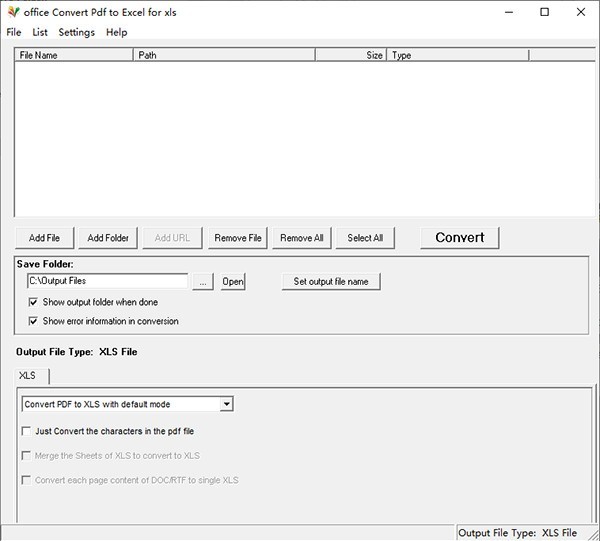Open the Settings menu
The width and height of the screenshot is (600, 541).
77,33
